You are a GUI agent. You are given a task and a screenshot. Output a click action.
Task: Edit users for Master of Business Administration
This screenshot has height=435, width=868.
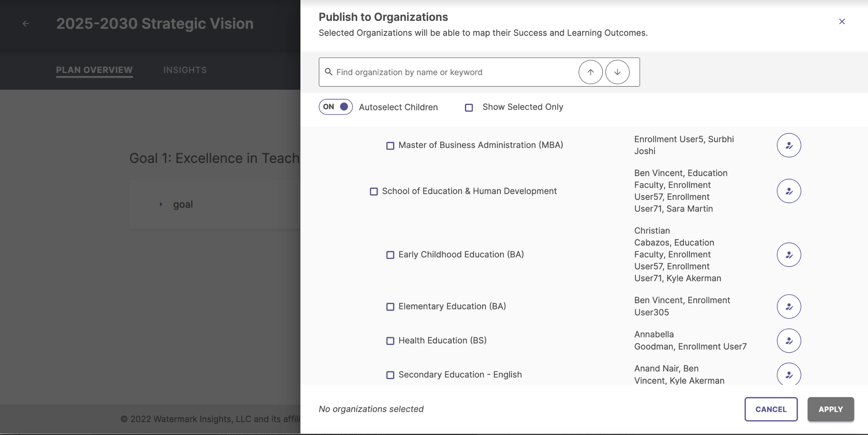pyautogui.click(x=789, y=145)
